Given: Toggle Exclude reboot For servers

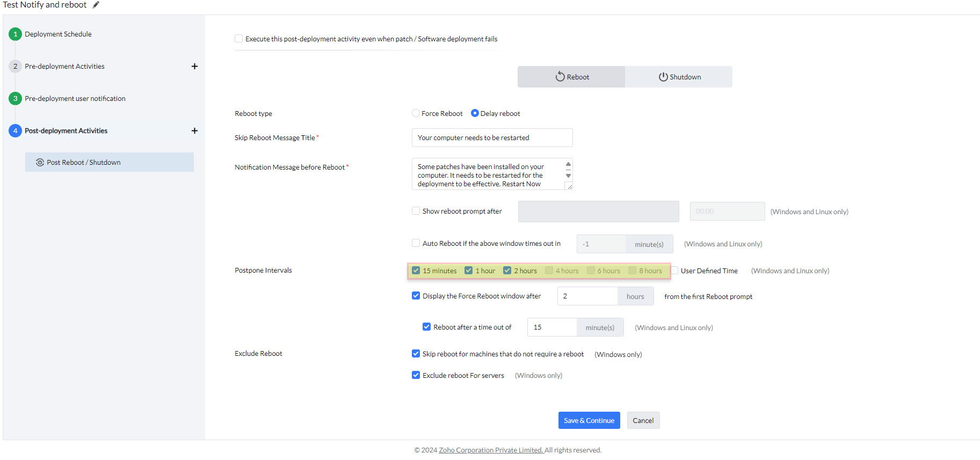Looking at the screenshot, I should (x=416, y=375).
